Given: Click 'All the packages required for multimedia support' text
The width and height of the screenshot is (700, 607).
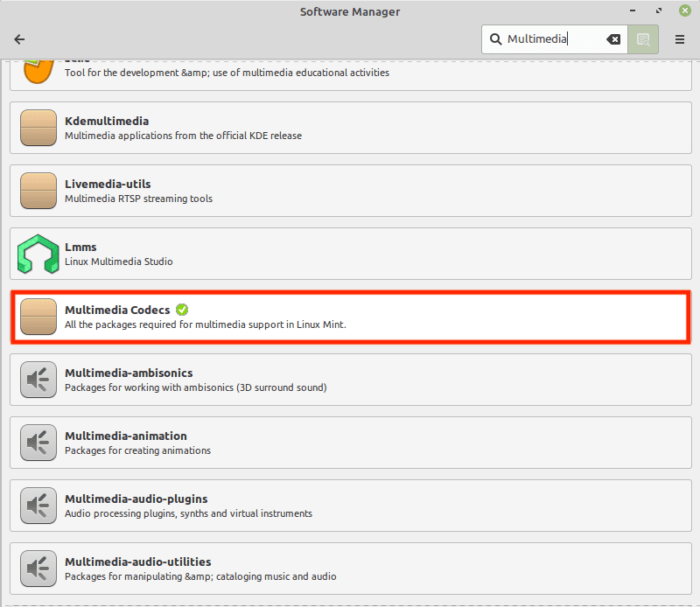Looking at the screenshot, I should click(x=206, y=324).
